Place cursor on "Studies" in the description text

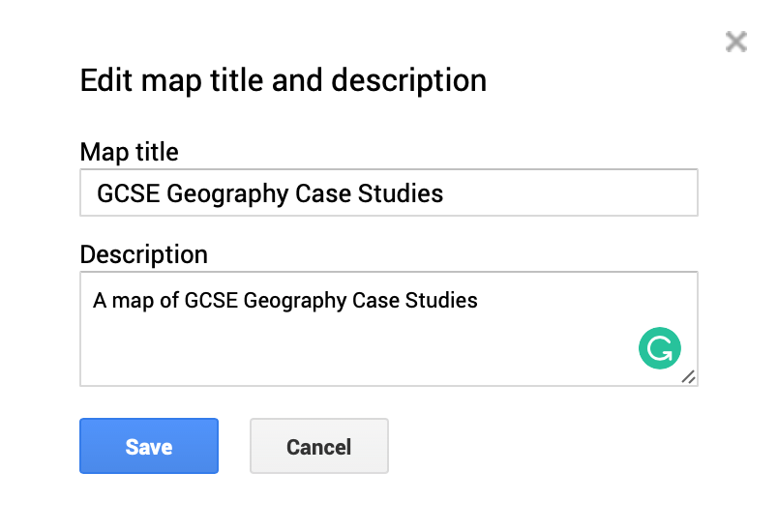click(442, 300)
